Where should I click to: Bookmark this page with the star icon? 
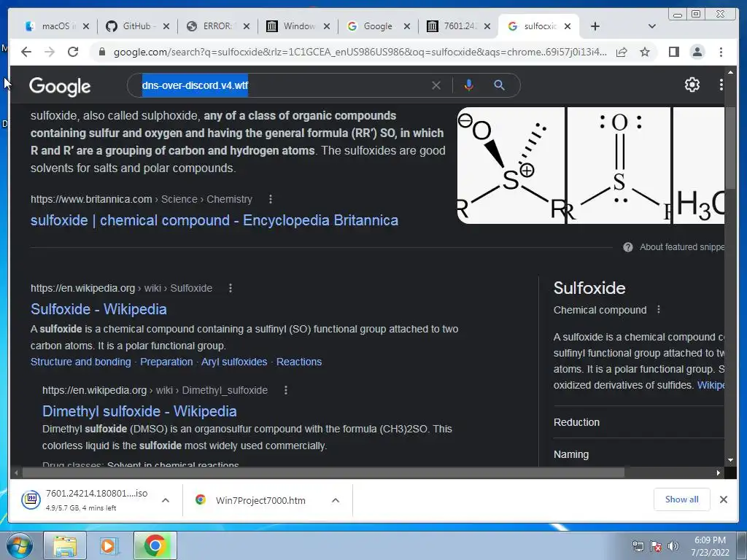click(x=645, y=52)
